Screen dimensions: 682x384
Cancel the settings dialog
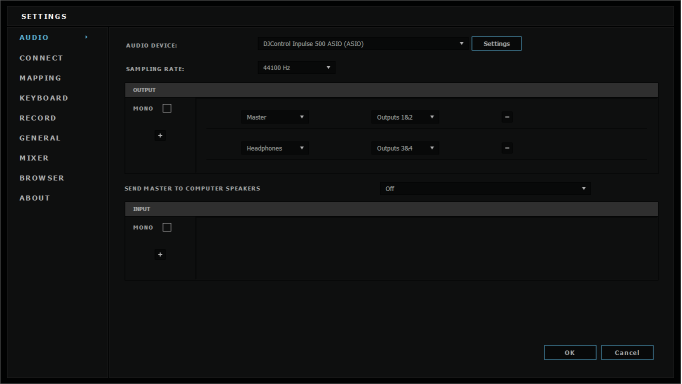pyautogui.click(x=627, y=352)
